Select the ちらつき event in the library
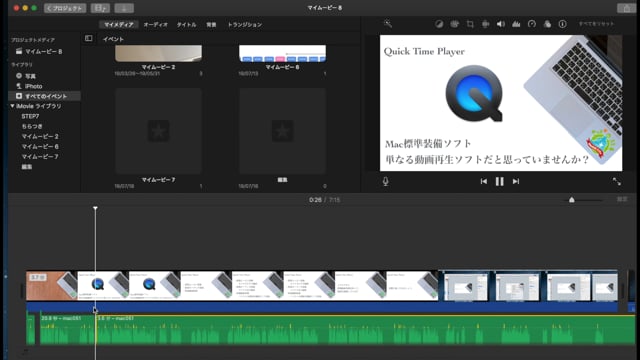The image size is (640, 360). click(x=32, y=127)
